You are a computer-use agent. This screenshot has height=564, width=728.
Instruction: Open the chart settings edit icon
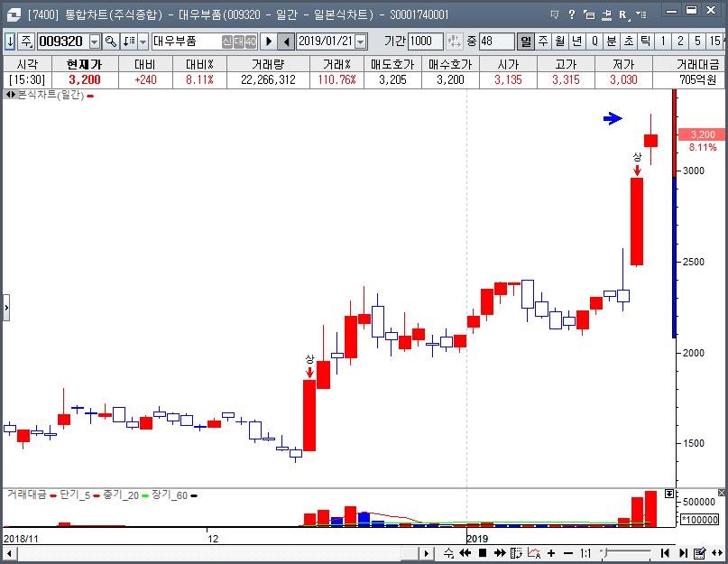click(697, 553)
